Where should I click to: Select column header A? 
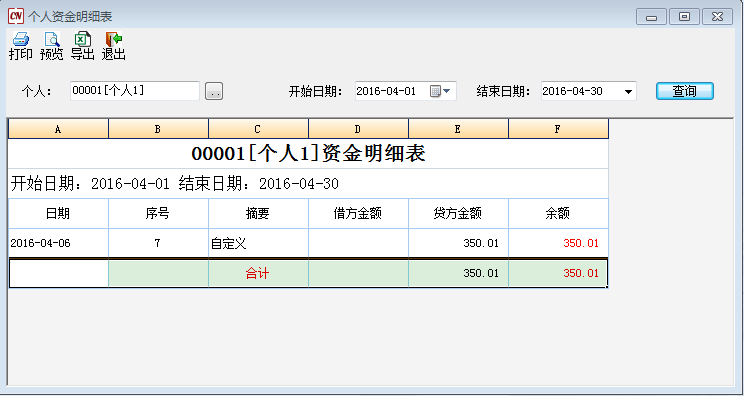click(58, 129)
